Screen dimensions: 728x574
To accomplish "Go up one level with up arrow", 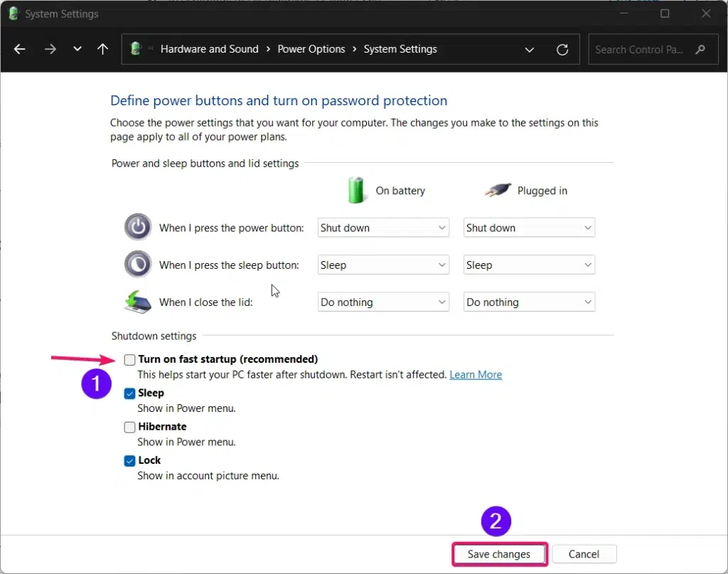I will tap(102, 49).
